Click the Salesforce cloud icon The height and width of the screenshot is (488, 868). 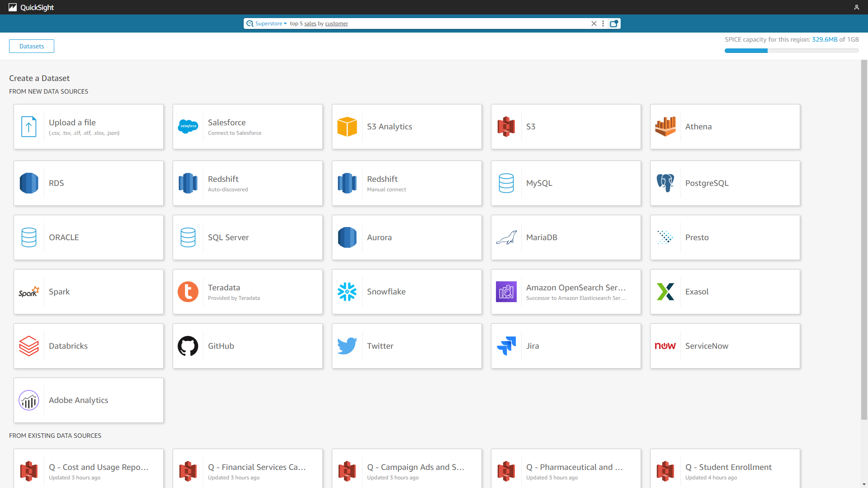188,127
